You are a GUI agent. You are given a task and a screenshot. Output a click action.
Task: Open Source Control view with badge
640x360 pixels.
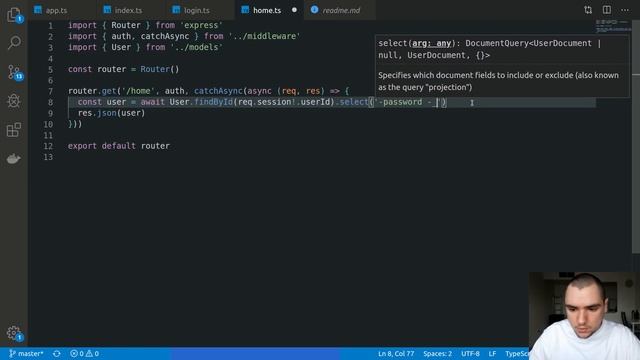pyautogui.click(x=14, y=72)
